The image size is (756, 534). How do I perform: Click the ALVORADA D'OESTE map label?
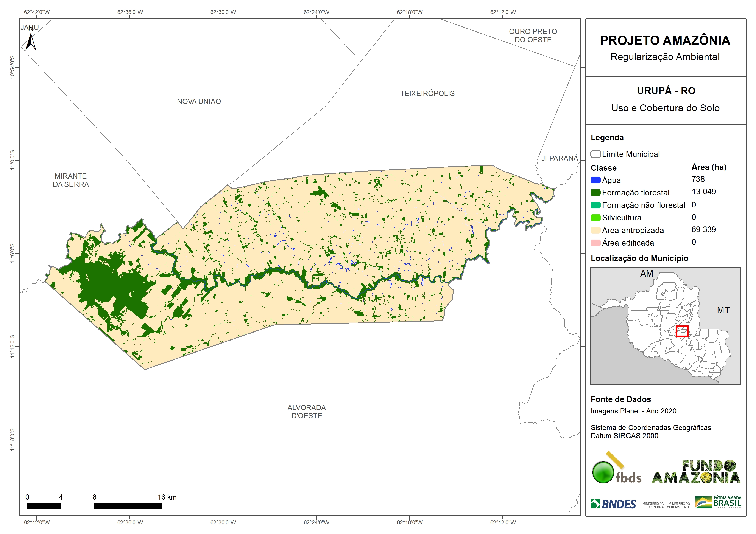[307, 411]
